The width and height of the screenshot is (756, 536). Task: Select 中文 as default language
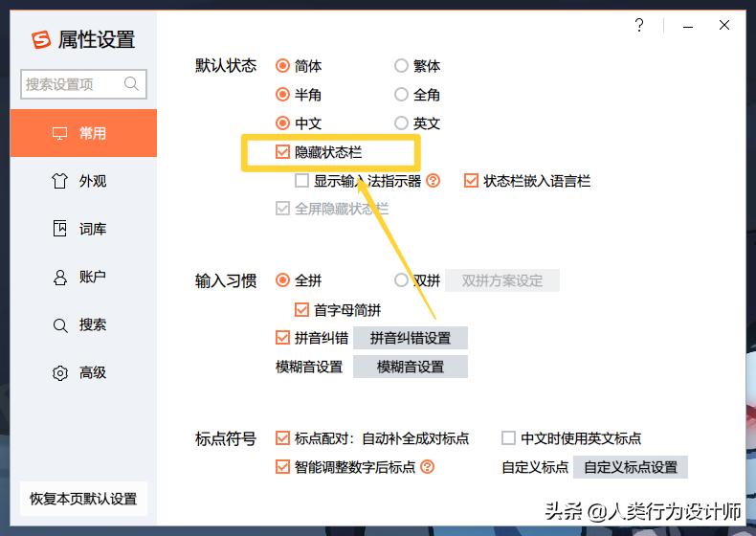pos(282,123)
